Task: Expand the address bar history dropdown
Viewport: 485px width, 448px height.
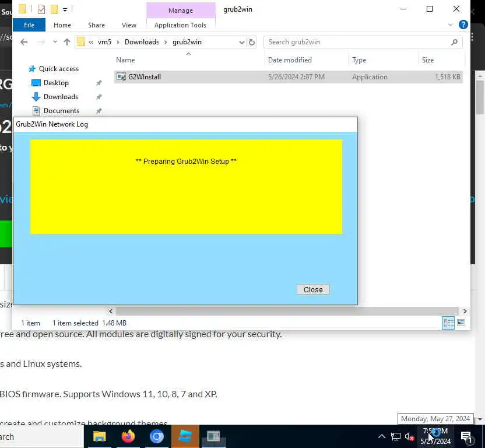Action: [241, 42]
